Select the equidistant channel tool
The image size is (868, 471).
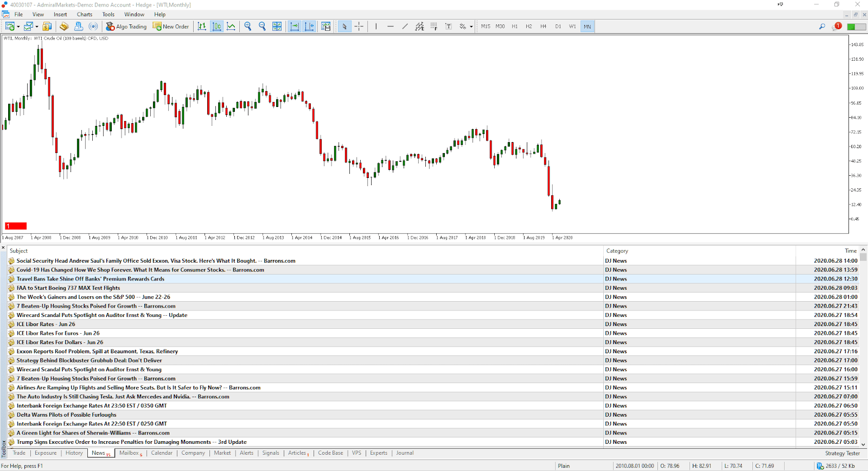click(419, 26)
